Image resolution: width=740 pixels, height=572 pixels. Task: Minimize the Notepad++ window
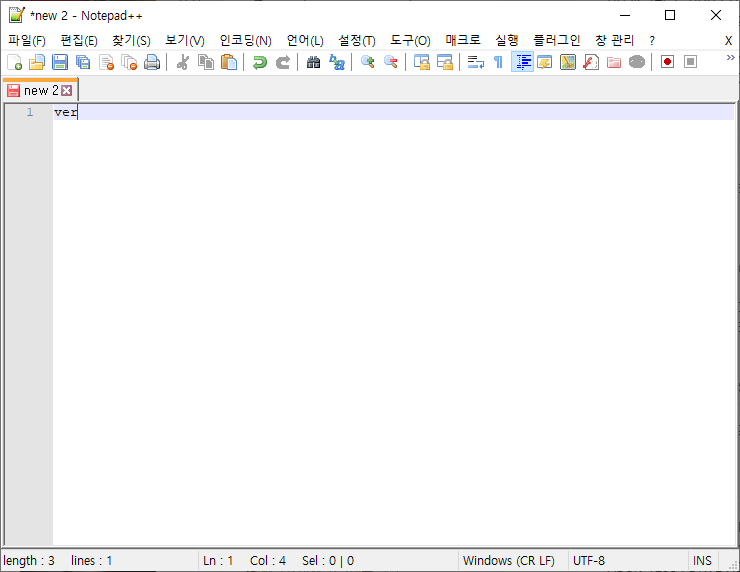[x=625, y=15]
